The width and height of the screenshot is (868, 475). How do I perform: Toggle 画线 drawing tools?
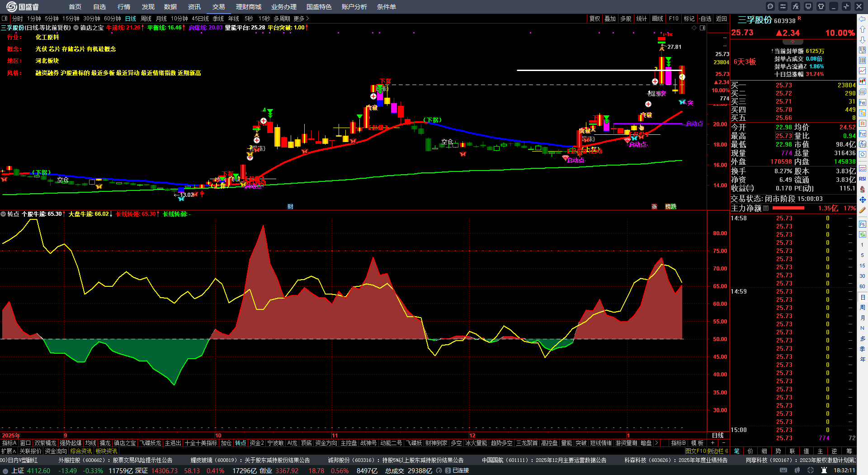658,19
